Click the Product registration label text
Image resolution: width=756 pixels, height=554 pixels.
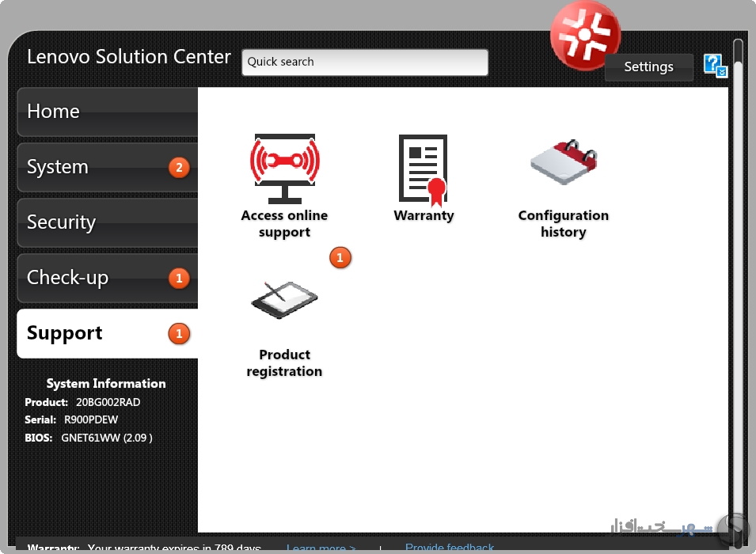284,363
